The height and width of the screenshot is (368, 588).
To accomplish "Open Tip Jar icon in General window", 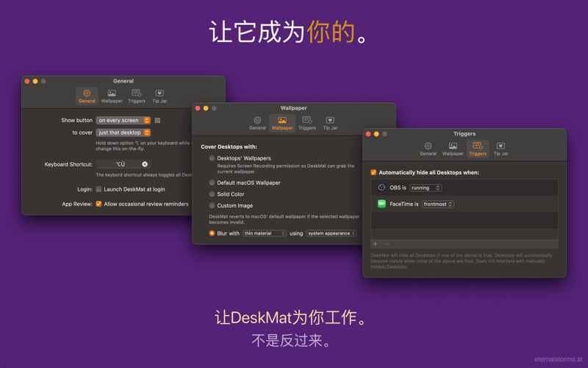I will (x=159, y=93).
